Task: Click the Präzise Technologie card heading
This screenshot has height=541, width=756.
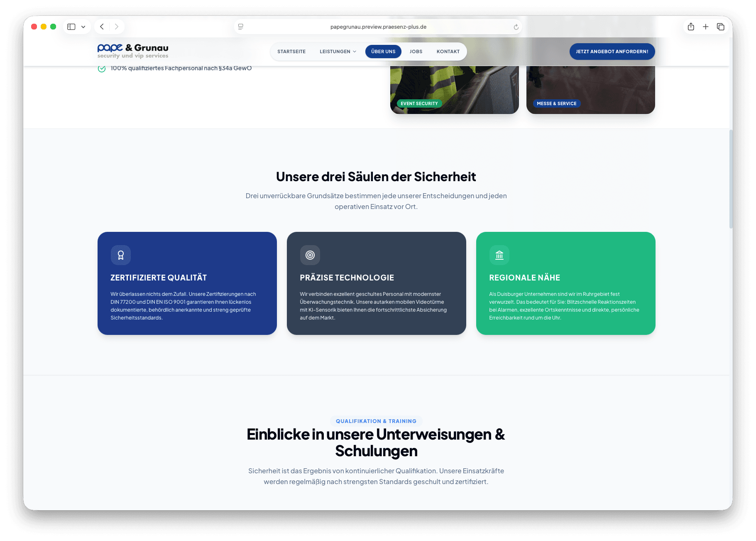Action: pyautogui.click(x=347, y=278)
